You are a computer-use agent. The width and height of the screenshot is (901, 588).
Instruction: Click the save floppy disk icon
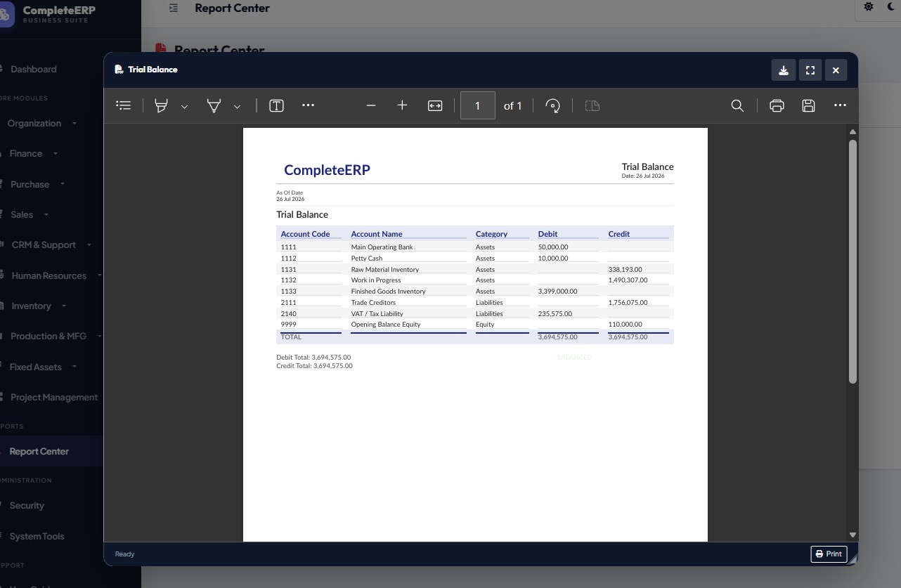coord(808,105)
